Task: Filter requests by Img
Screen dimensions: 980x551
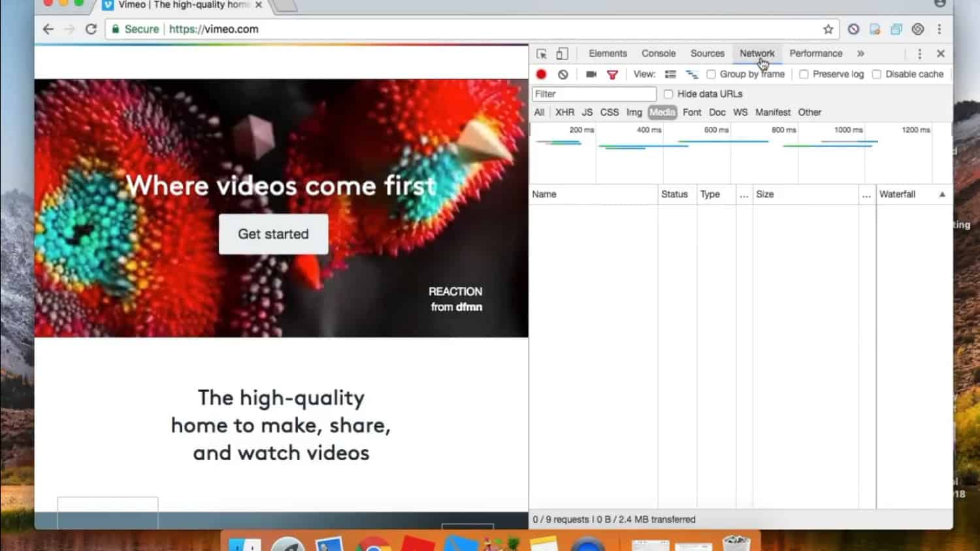Action: [634, 112]
